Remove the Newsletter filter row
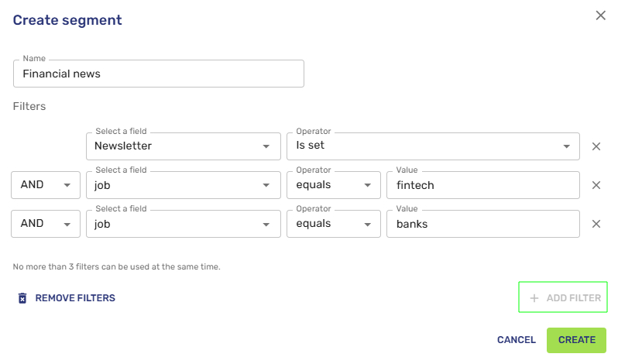This screenshot has width=618, height=364. [x=596, y=146]
